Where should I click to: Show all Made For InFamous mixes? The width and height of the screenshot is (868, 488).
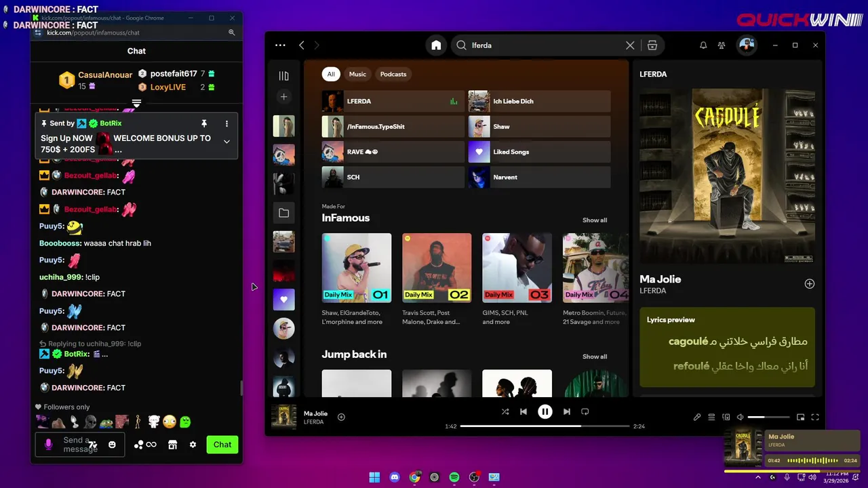pos(595,220)
